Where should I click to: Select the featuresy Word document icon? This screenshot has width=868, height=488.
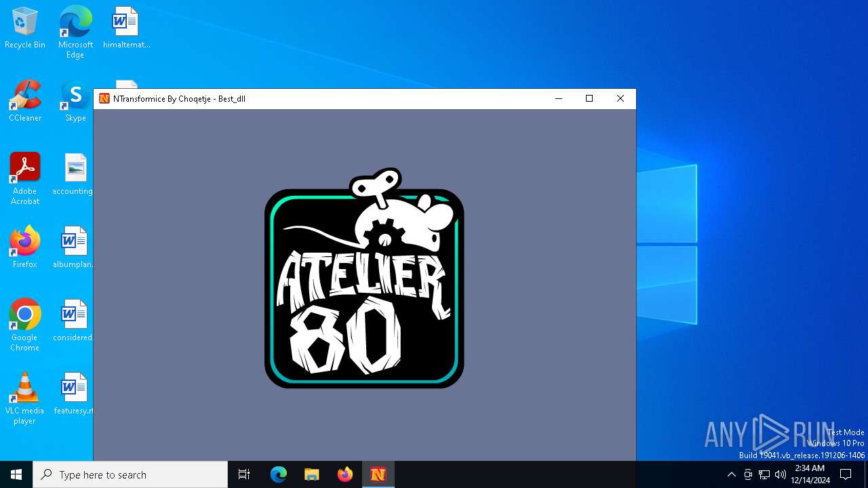tap(73, 394)
